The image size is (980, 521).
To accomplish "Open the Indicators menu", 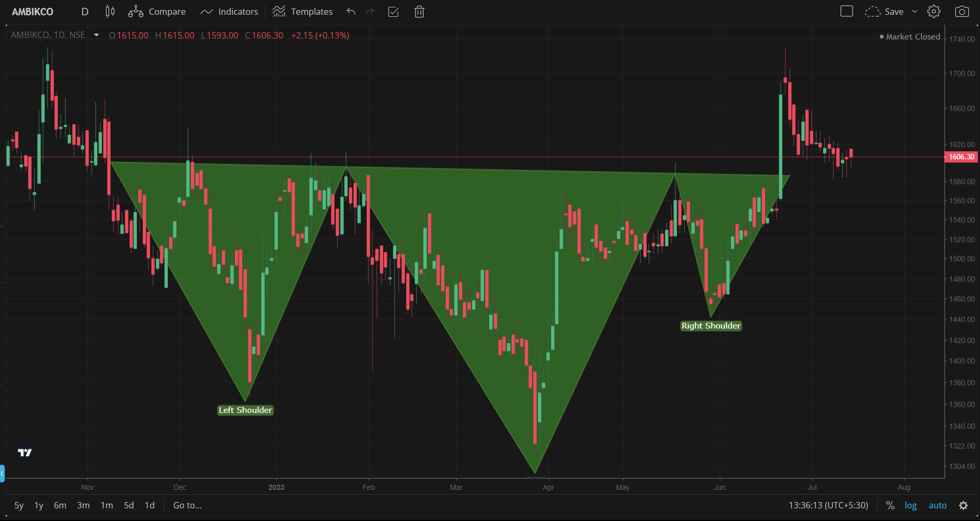I will pyautogui.click(x=229, y=12).
